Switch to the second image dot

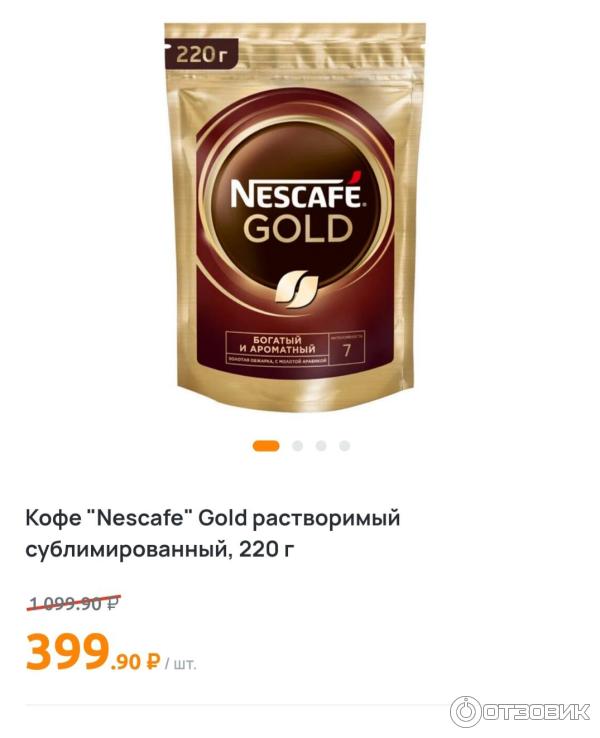click(297, 445)
